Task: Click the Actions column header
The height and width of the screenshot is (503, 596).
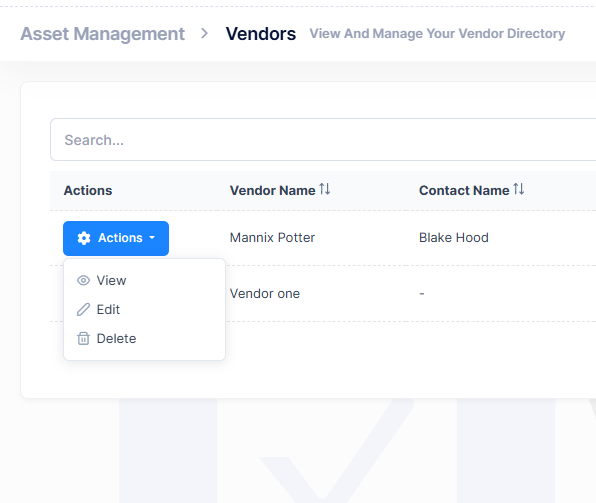Action: point(88,190)
